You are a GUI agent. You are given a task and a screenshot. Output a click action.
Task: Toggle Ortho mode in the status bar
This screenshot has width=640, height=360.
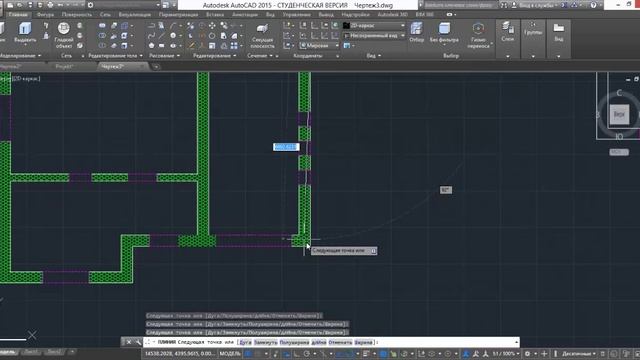click(x=296, y=353)
